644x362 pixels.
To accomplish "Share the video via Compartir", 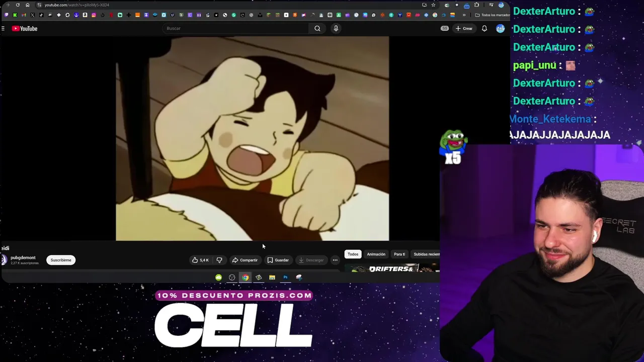I will (245, 260).
